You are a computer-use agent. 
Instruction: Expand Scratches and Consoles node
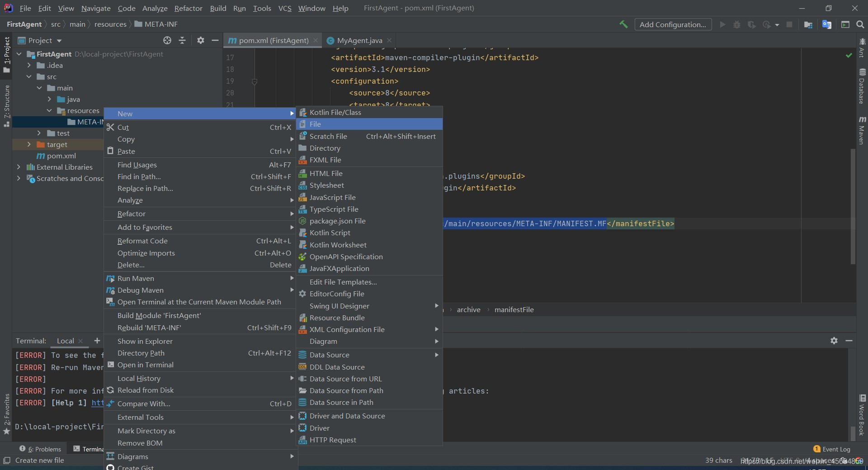pyautogui.click(x=19, y=178)
